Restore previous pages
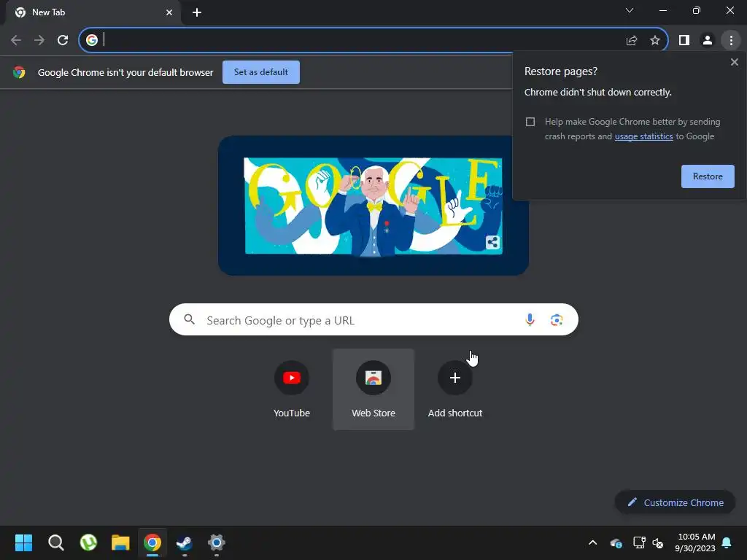This screenshot has width=747, height=560. [x=708, y=176]
